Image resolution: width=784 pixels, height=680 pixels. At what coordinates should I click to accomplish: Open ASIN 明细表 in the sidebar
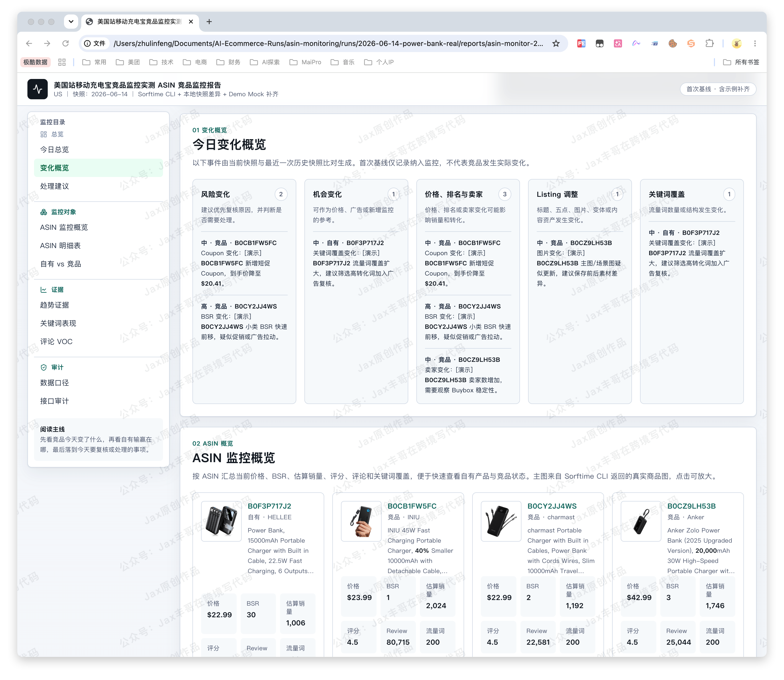point(98,246)
